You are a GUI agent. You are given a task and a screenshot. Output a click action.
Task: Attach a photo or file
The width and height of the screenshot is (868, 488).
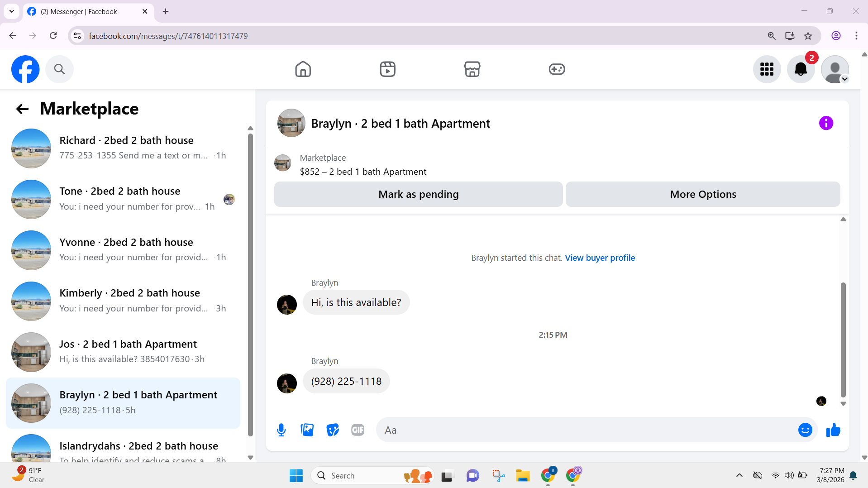pos(307,430)
